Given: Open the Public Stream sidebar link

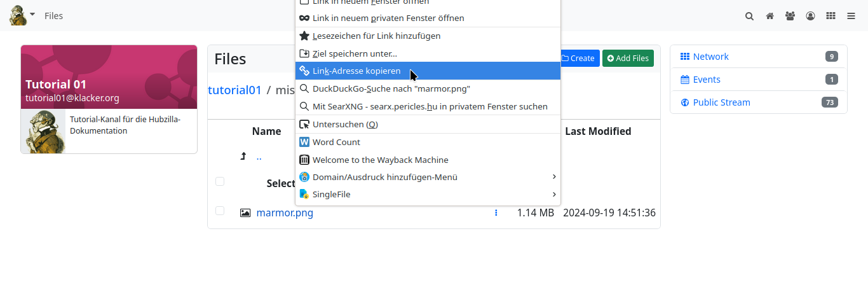Looking at the screenshot, I should tap(721, 102).
